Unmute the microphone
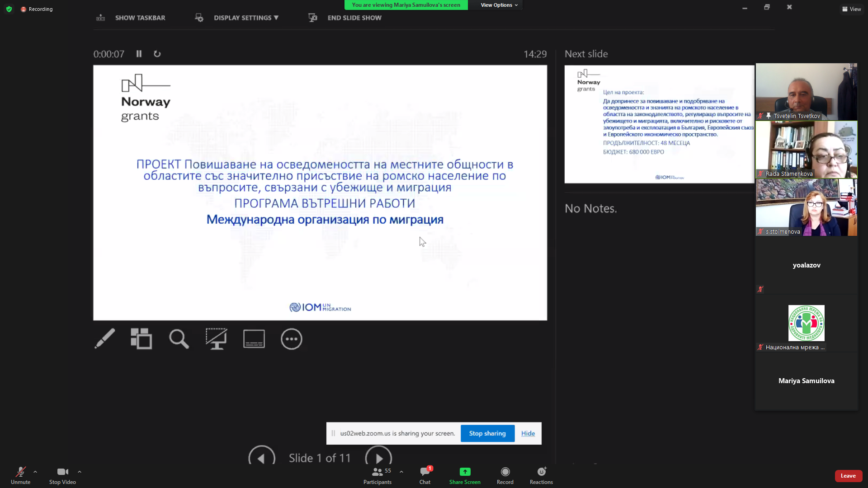This screenshot has width=868, height=488. coord(20,476)
